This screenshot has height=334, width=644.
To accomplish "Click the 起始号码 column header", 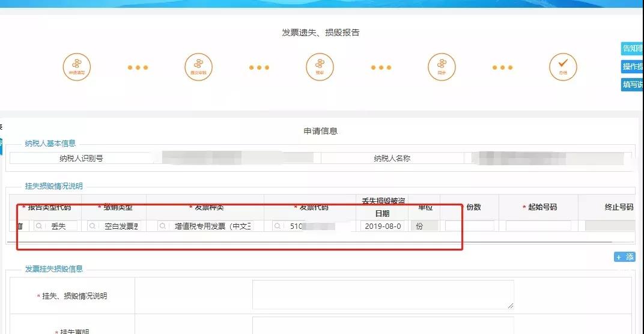I will click(x=539, y=207).
